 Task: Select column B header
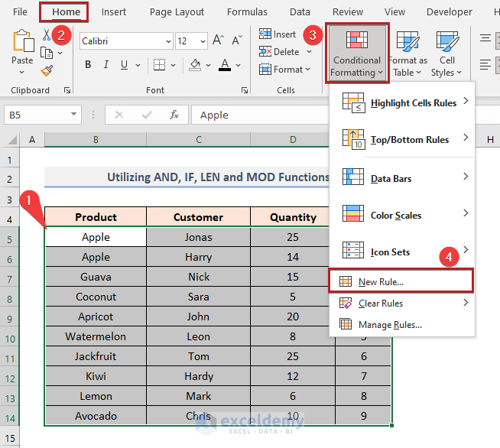point(96,140)
